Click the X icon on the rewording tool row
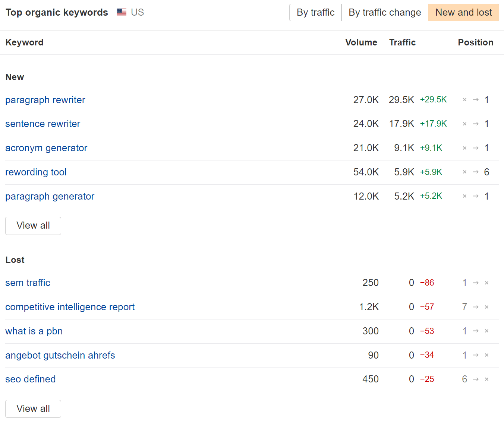 [465, 172]
